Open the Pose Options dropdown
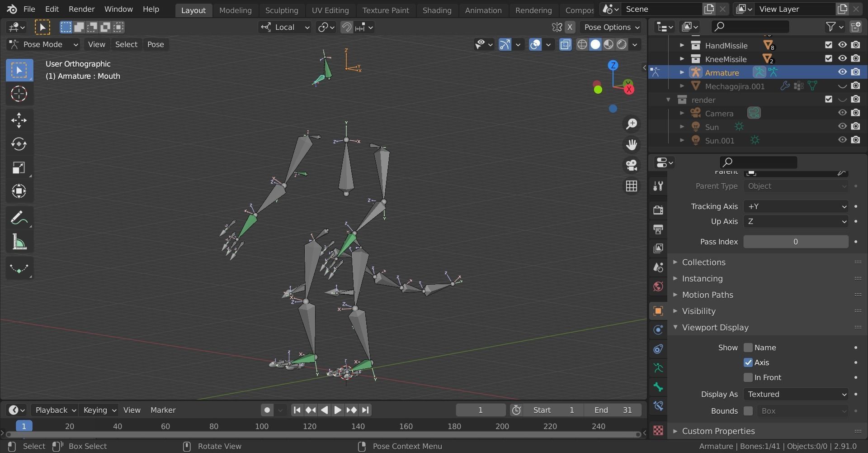The width and height of the screenshot is (868, 453). tap(611, 27)
